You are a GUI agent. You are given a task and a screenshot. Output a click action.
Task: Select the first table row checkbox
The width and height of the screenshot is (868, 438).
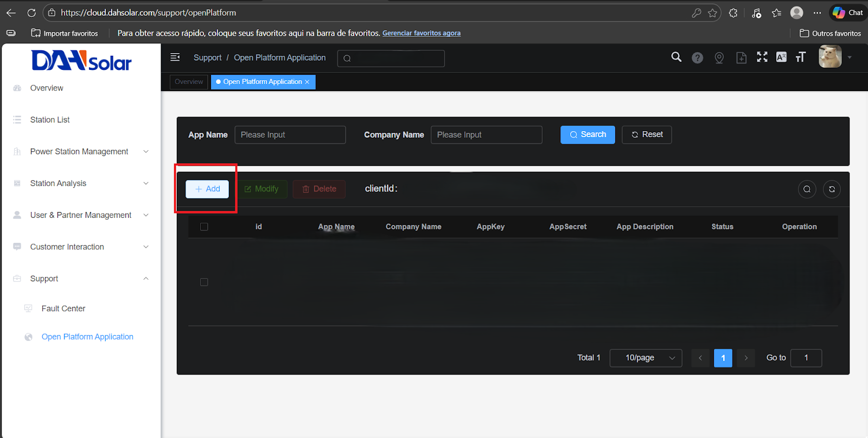[204, 282]
